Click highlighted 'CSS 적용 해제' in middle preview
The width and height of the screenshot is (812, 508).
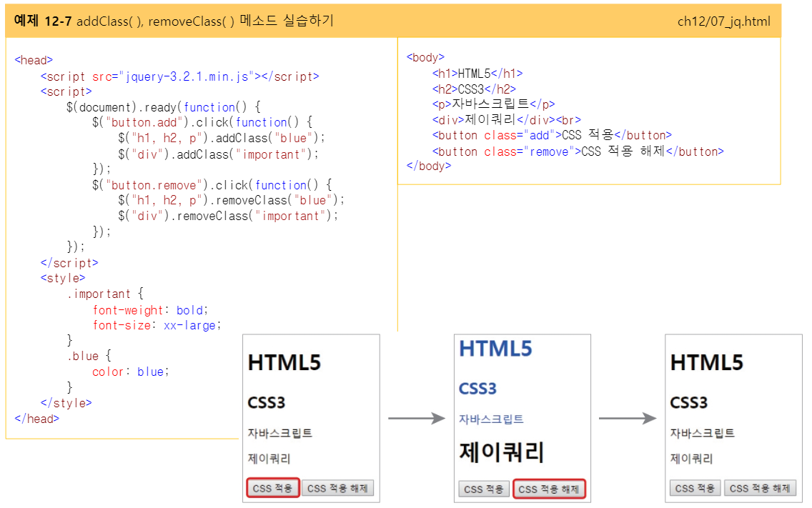[549, 489]
